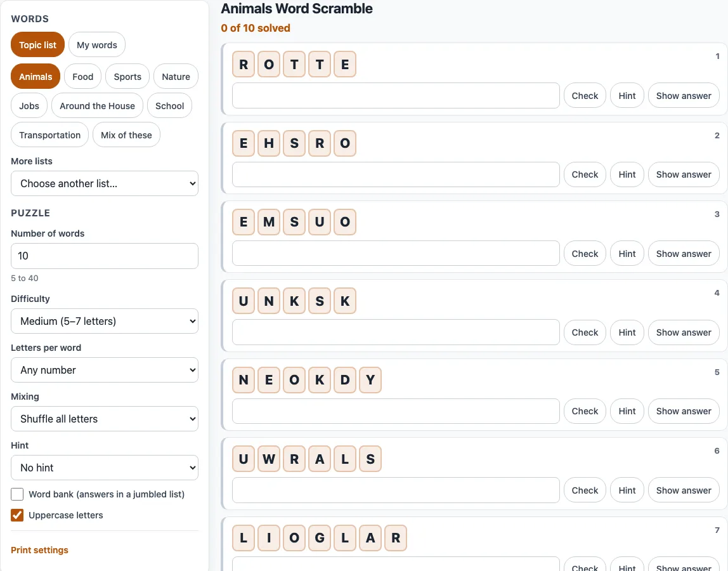This screenshot has width=728, height=571.
Task: Open the Choose another list dropdown
Action: click(105, 183)
